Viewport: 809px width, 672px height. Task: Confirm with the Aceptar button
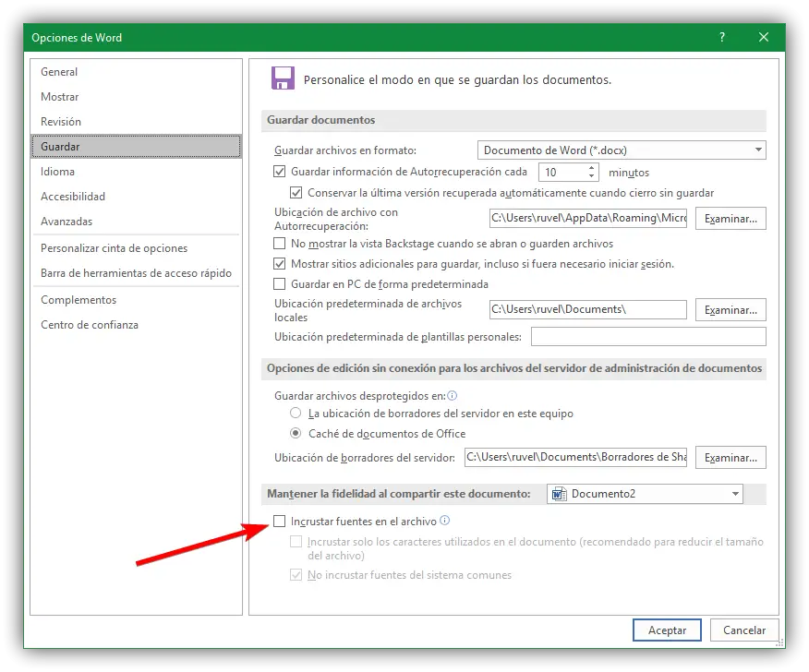pos(667,630)
